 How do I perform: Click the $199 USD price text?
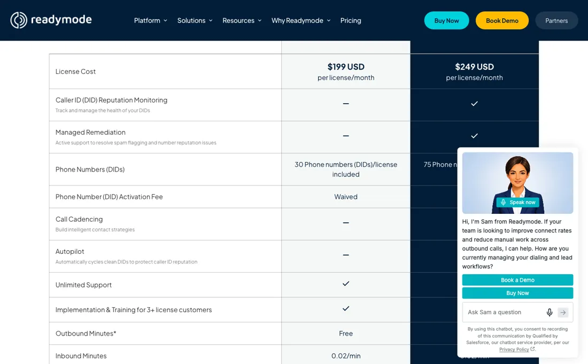[346, 67]
